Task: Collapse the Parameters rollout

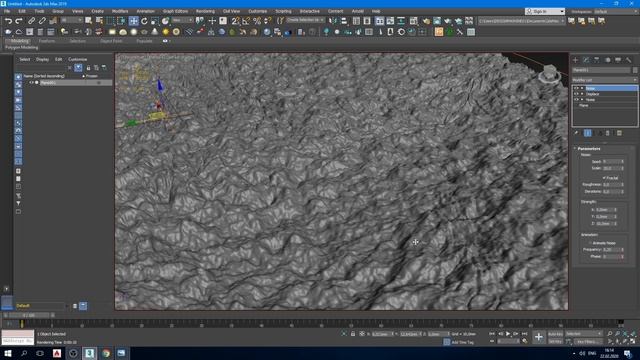Action: (x=589, y=149)
